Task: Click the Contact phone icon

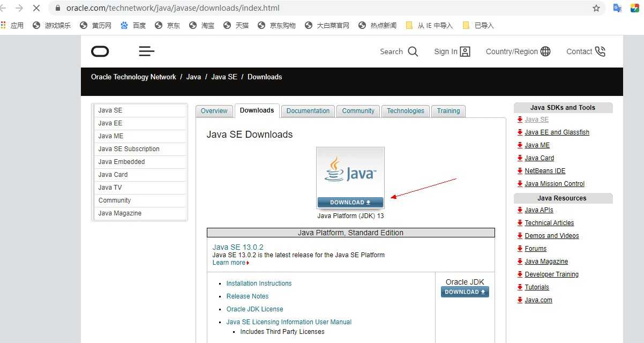Action: coord(600,51)
